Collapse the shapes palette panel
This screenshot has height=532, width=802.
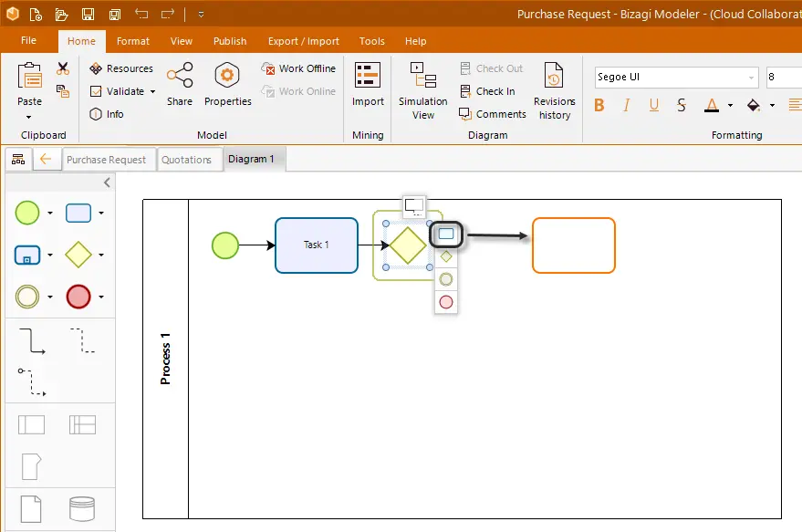click(107, 183)
